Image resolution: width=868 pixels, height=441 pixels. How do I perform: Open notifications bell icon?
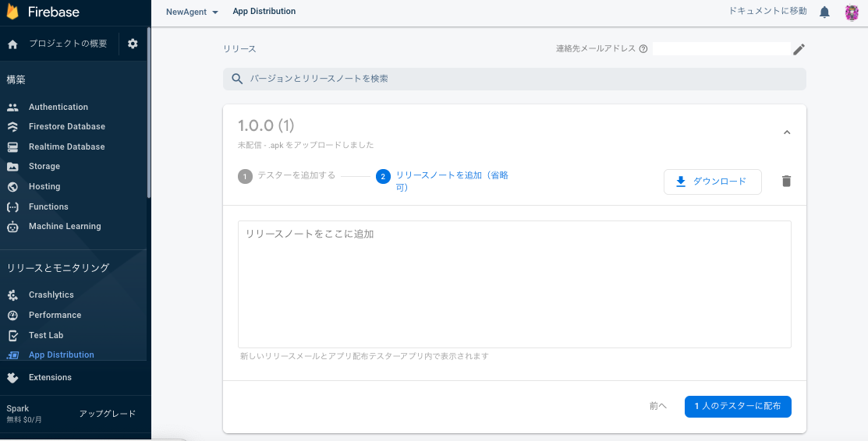click(x=825, y=12)
